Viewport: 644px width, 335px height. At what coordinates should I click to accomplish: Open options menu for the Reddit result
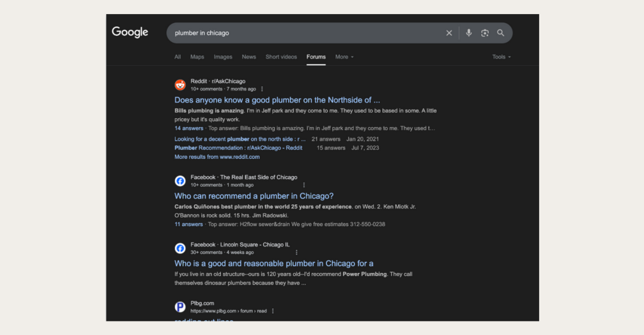(262, 89)
